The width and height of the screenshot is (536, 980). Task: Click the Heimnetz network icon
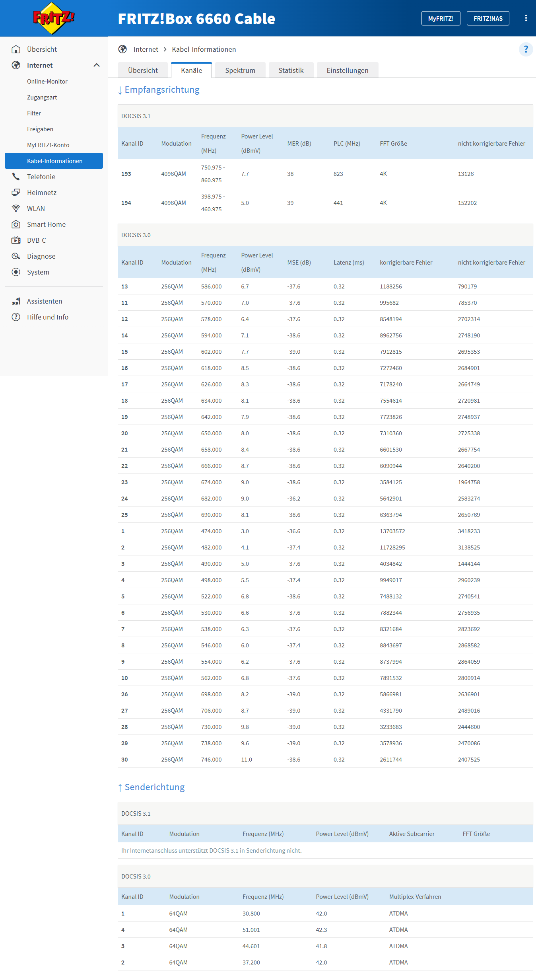pos(16,193)
